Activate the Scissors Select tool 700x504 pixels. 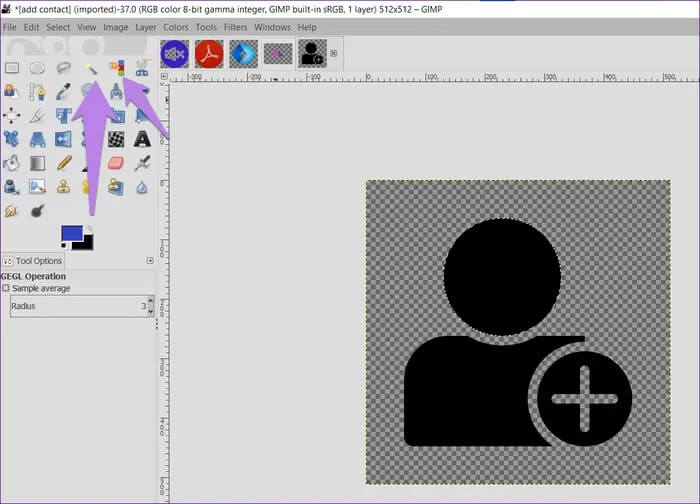(142, 68)
